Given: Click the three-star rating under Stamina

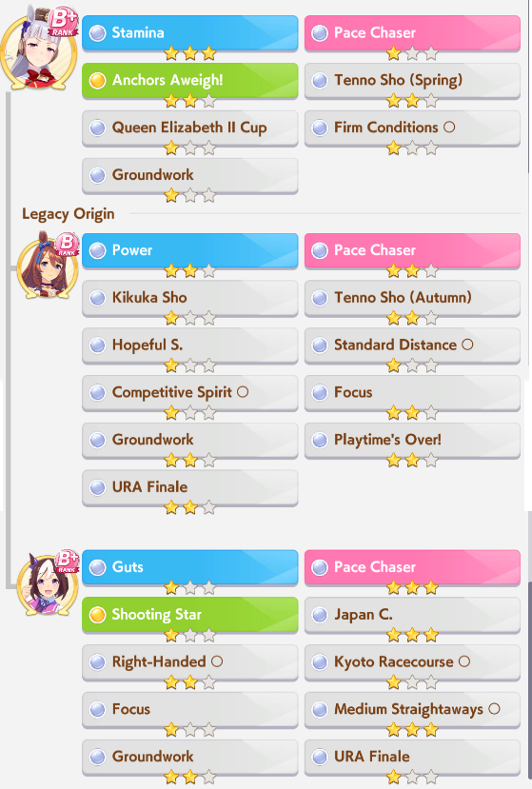Looking at the screenshot, I should [190, 53].
